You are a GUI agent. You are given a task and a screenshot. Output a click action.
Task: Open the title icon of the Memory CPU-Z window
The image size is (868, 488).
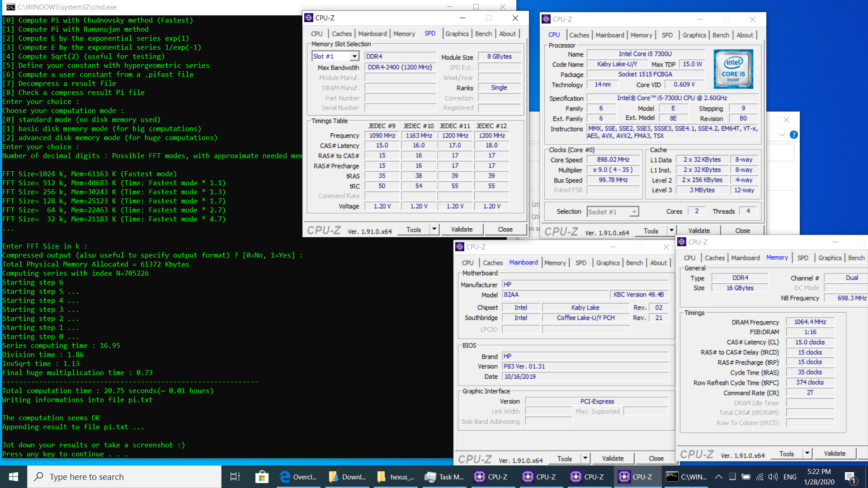[682, 242]
